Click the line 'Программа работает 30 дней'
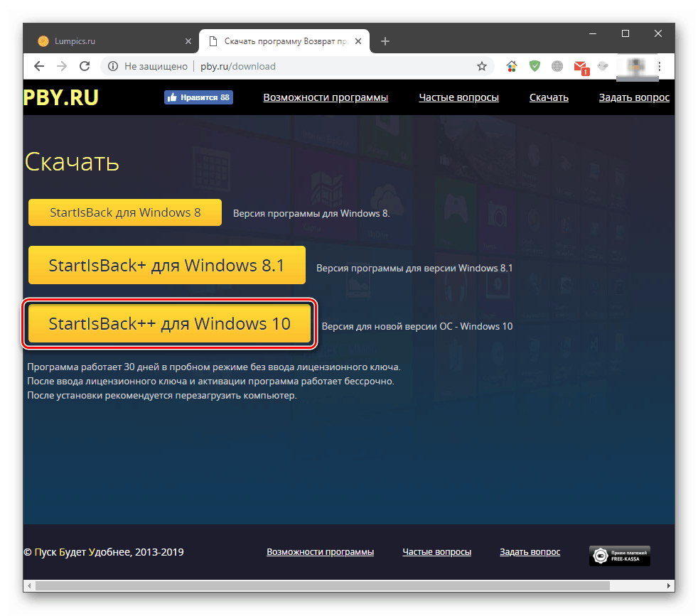This screenshot has height=616, width=698. pyautogui.click(x=214, y=367)
